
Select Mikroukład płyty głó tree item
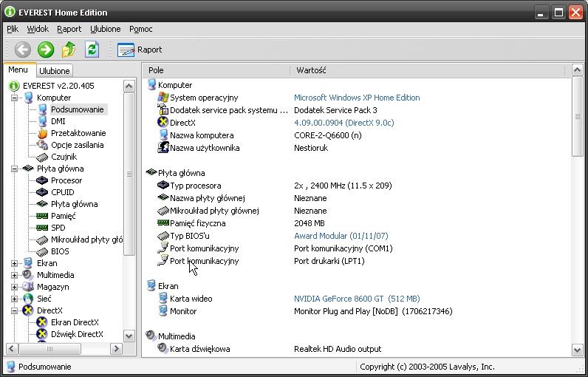86,240
